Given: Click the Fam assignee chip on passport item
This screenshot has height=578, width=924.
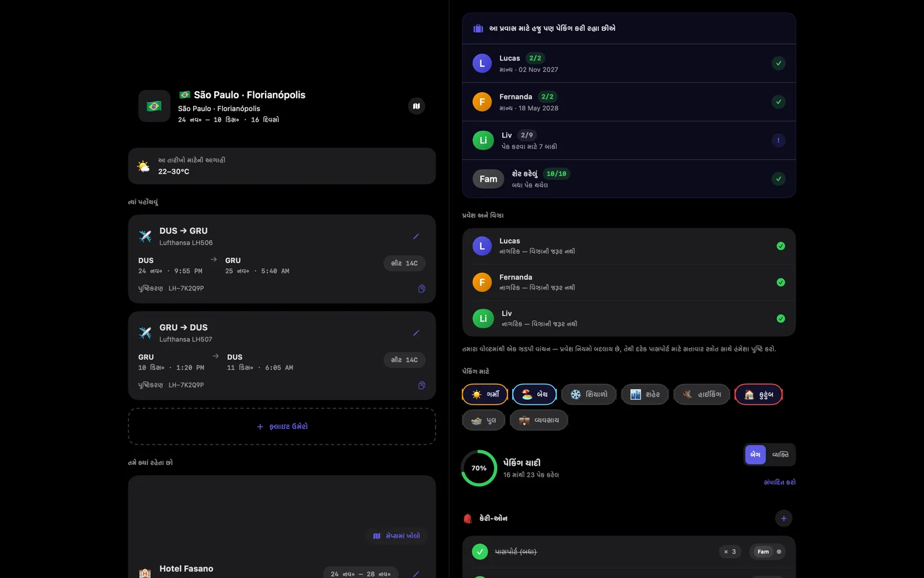Looking at the screenshot, I should (767, 552).
